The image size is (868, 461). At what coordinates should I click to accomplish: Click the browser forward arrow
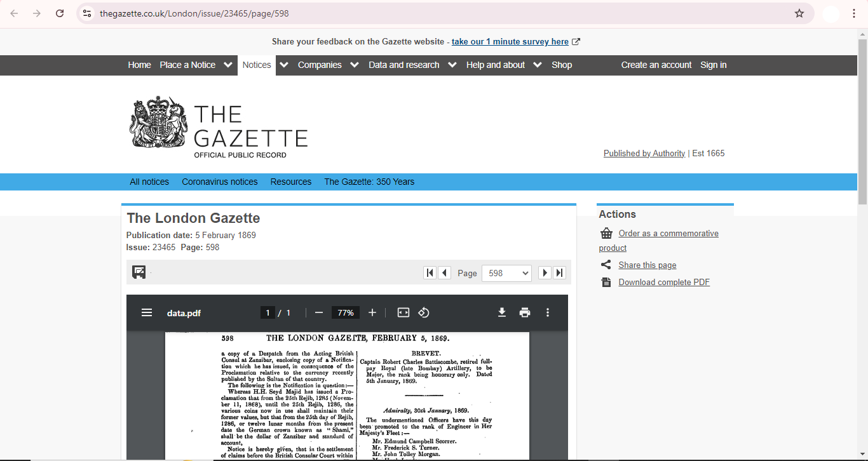coord(37,13)
